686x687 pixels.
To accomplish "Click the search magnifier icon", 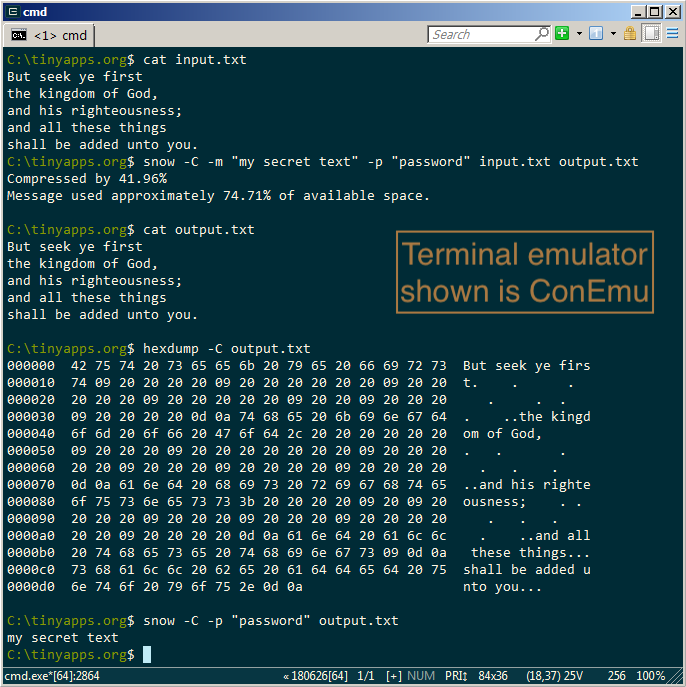I will pos(542,34).
